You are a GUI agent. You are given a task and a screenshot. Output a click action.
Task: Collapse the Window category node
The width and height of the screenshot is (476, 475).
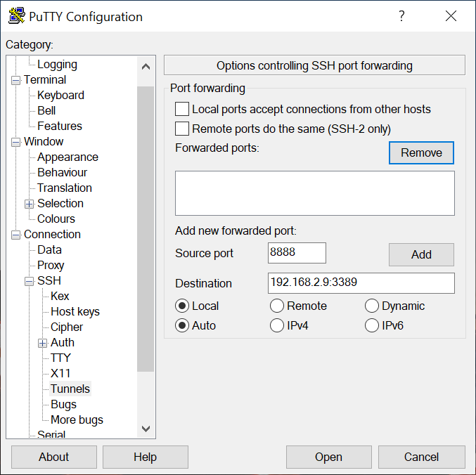[x=15, y=142]
